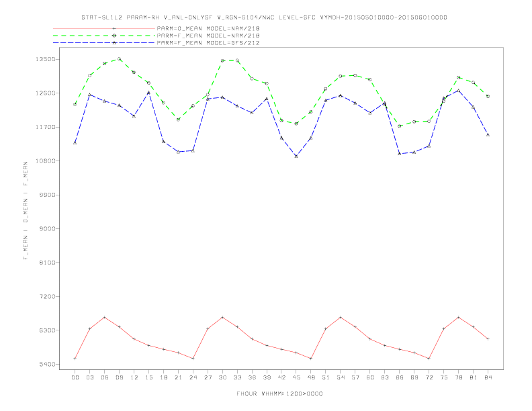Click y-axis tick label "11700"
Screen dimensions: 532x411
coord(45,127)
